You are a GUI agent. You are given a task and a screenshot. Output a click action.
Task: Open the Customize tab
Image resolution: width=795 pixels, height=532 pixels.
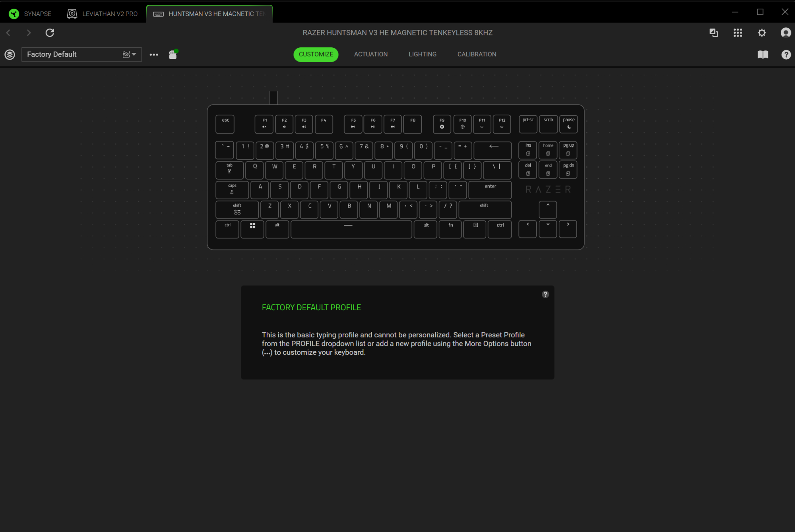316,54
